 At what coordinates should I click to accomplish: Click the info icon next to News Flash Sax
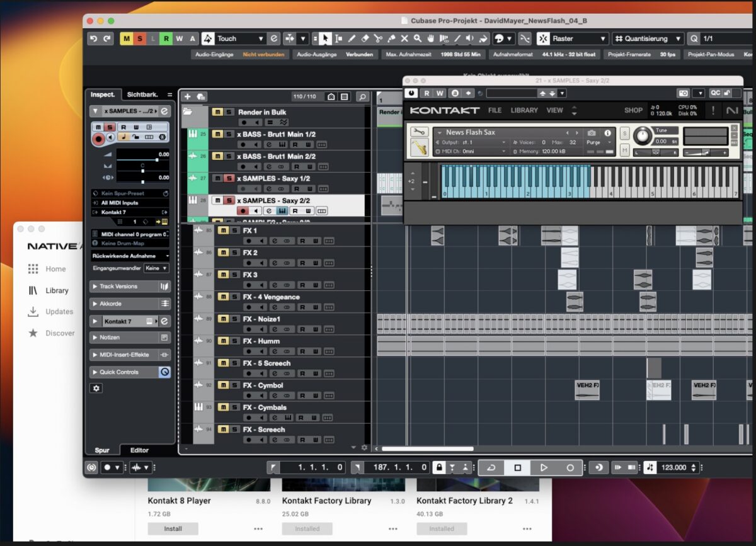coord(607,132)
